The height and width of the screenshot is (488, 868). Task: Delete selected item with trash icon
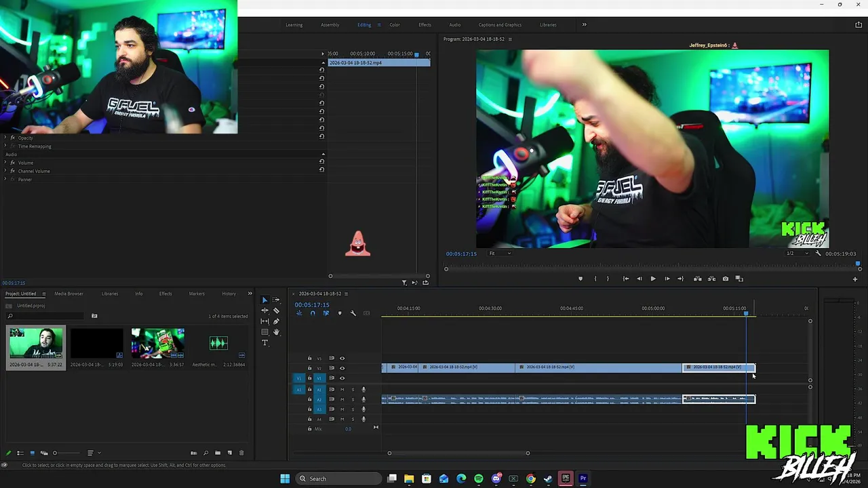241,453
